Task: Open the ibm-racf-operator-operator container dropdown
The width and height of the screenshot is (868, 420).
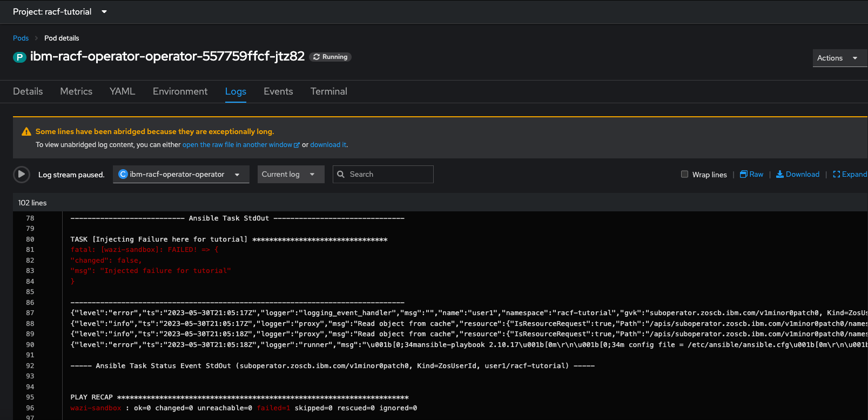Action: pyautogui.click(x=181, y=174)
